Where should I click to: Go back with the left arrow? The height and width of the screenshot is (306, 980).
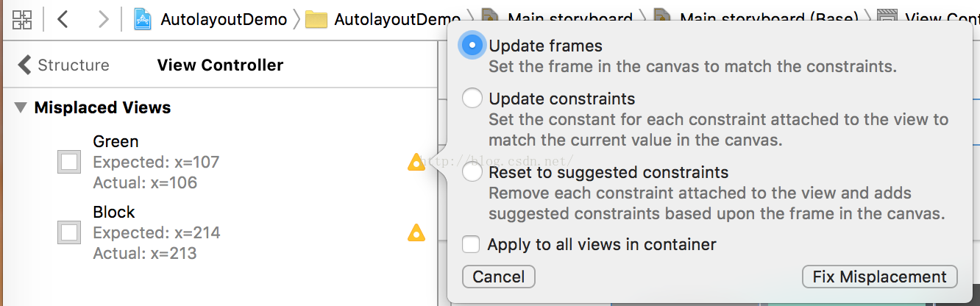63,19
